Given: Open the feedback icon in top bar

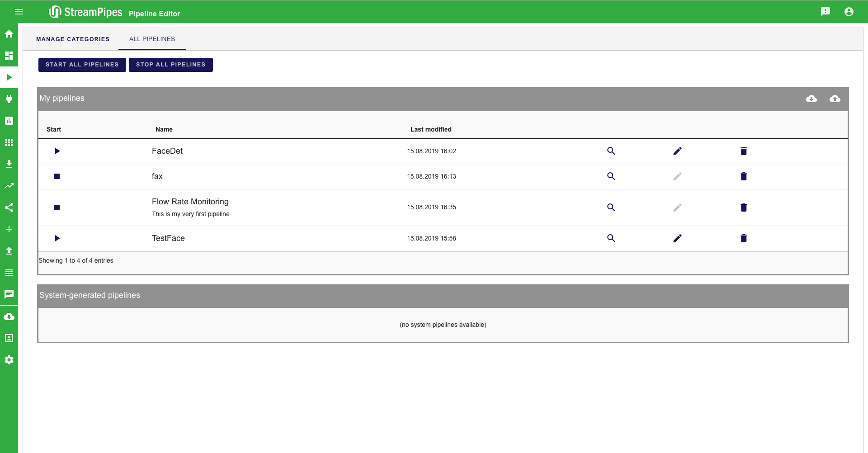Looking at the screenshot, I should 825,12.
